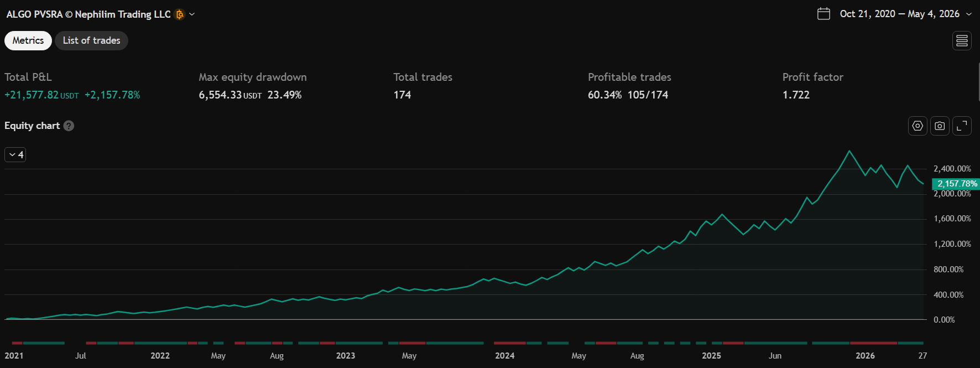Click the Total P&L value +21,577.82 USDT

tap(41, 95)
